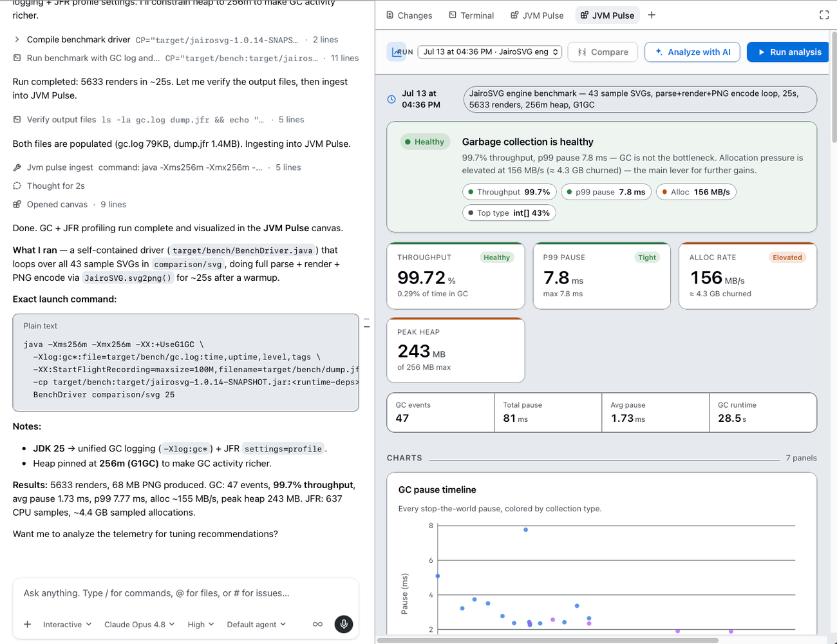
Task: Open the ALLOC RATE metric card
Action: tap(748, 276)
